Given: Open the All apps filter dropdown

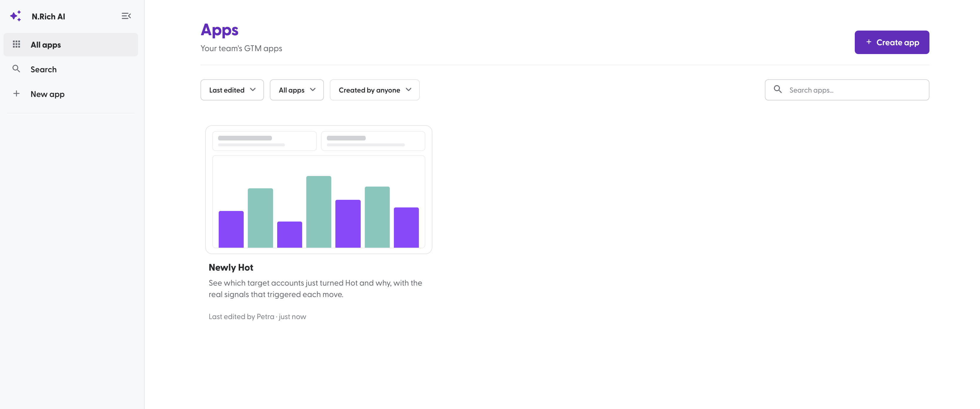Looking at the screenshot, I should click(x=297, y=90).
